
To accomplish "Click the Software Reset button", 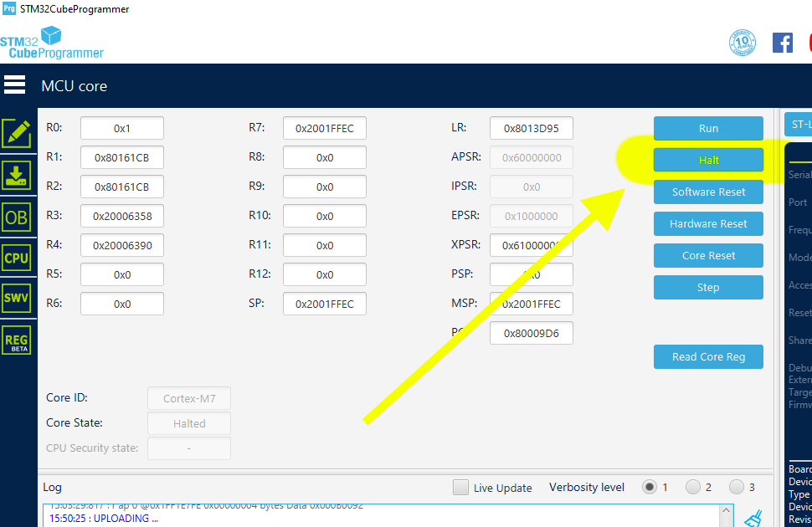I will [708, 192].
